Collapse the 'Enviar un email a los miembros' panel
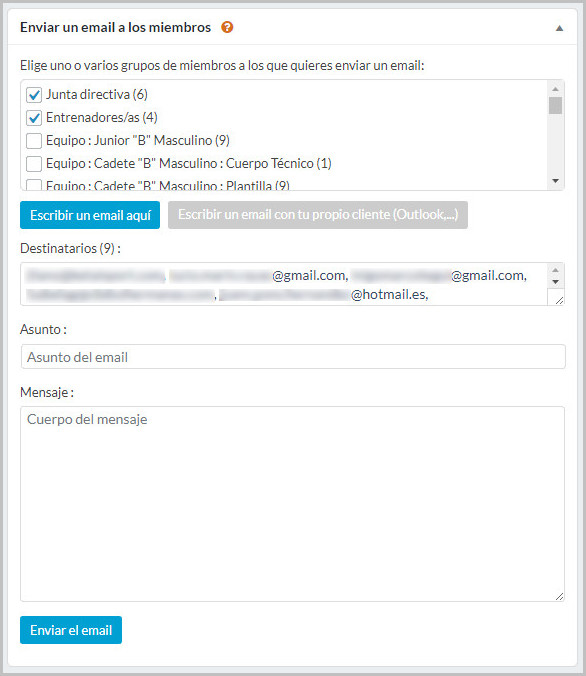 coord(559,28)
